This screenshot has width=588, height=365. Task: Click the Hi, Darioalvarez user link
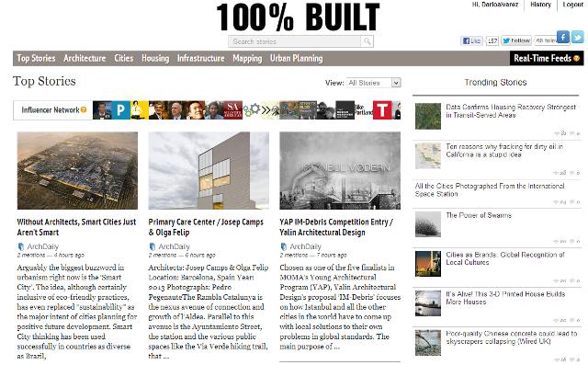coord(495,5)
